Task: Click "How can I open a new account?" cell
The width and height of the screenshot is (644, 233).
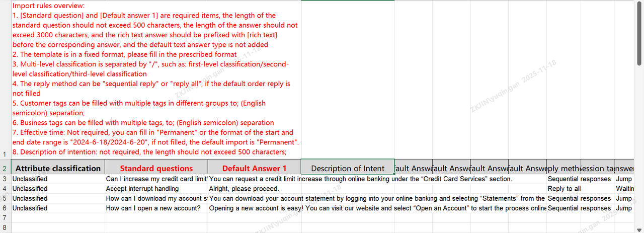Action: 156,208
